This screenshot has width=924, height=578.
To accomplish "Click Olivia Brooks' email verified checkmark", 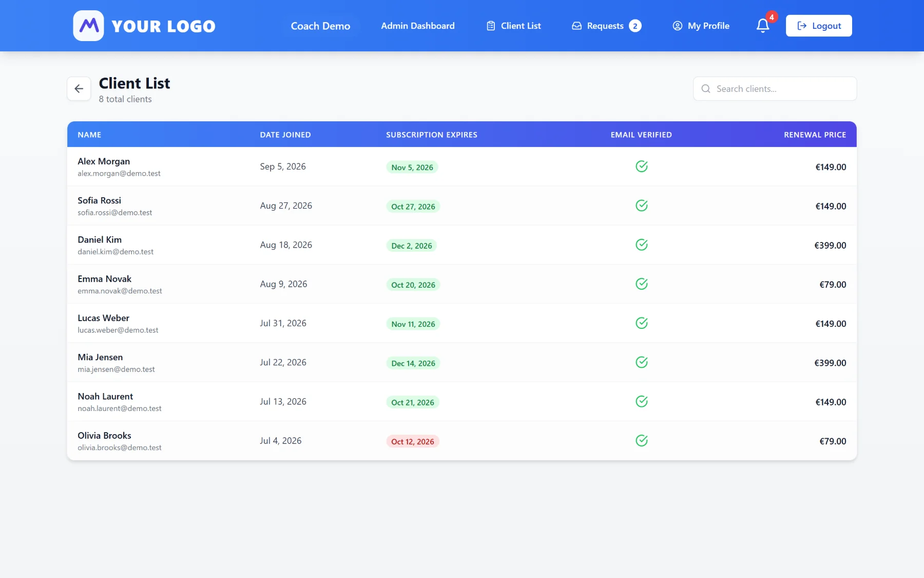I will tap(642, 440).
